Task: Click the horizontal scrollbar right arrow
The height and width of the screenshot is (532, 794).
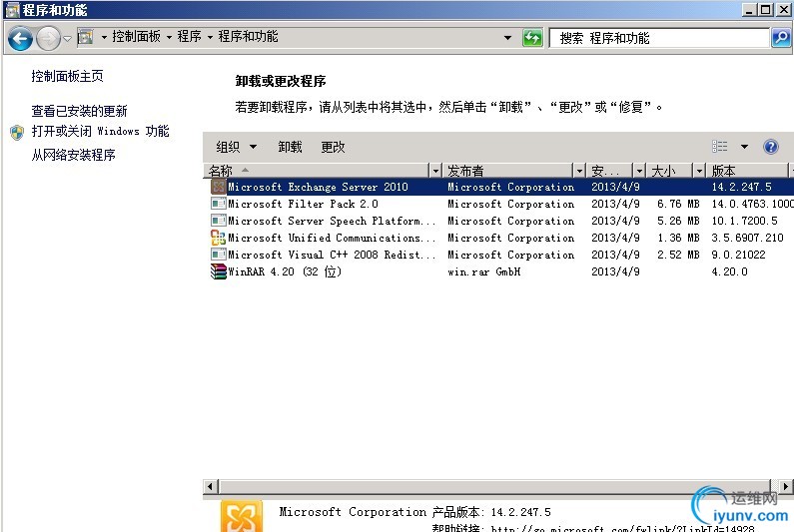Action: pos(785,486)
